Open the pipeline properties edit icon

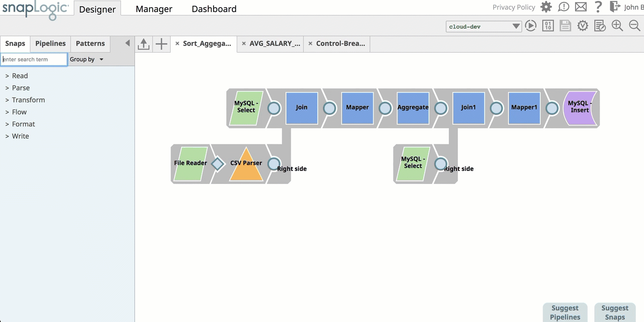click(x=600, y=26)
